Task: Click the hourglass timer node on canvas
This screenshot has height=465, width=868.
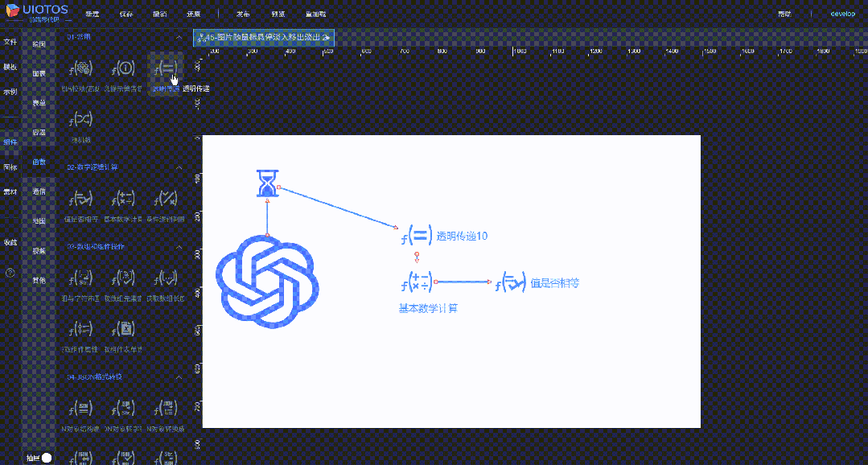Action: (x=267, y=183)
